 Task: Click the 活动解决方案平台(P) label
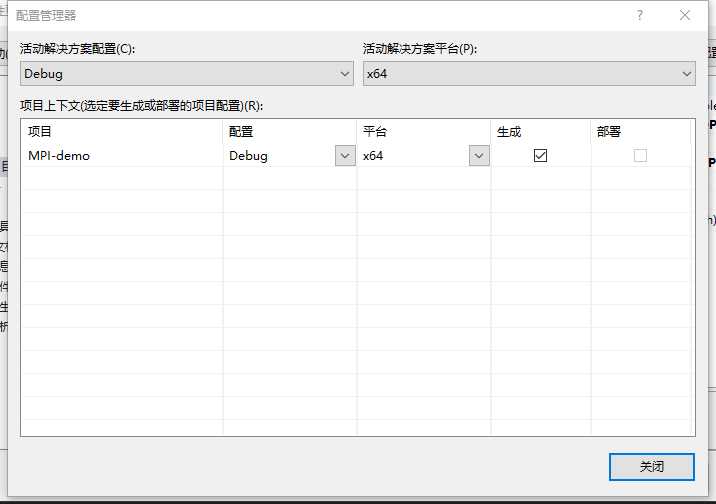(x=420, y=49)
